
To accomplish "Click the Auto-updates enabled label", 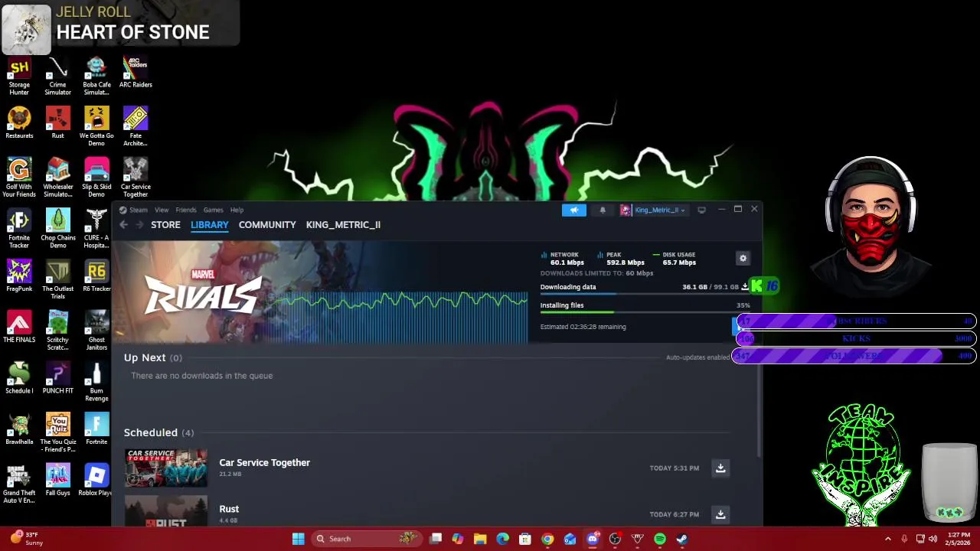I will pyautogui.click(x=697, y=357).
